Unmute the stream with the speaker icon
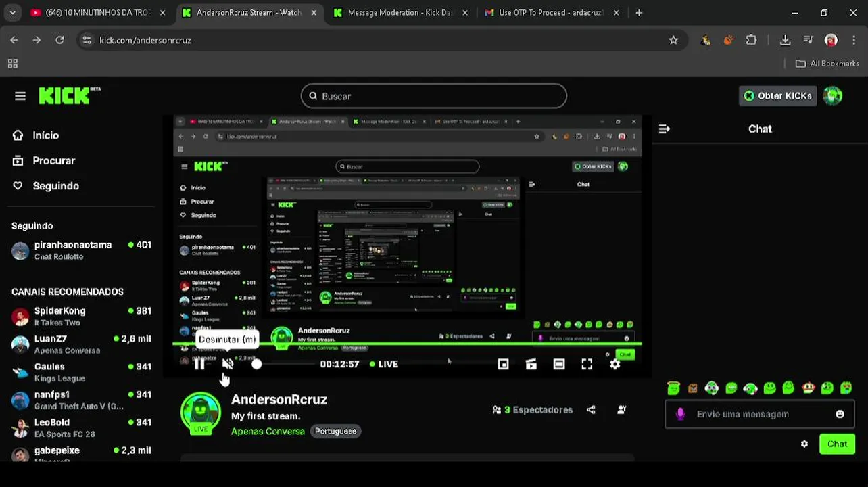868x487 pixels. [x=228, y=364]
